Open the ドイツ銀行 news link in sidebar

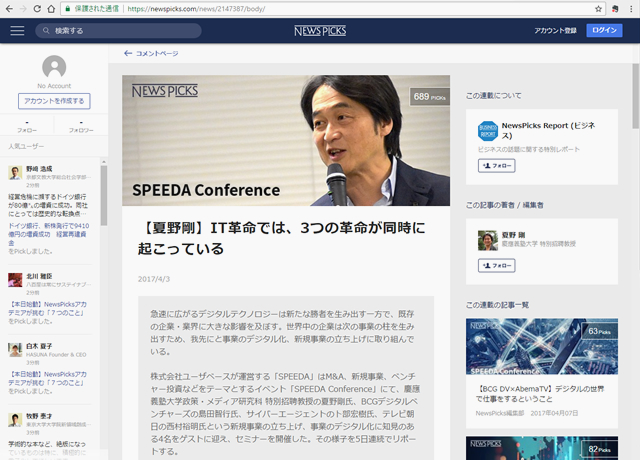point(48,230)
